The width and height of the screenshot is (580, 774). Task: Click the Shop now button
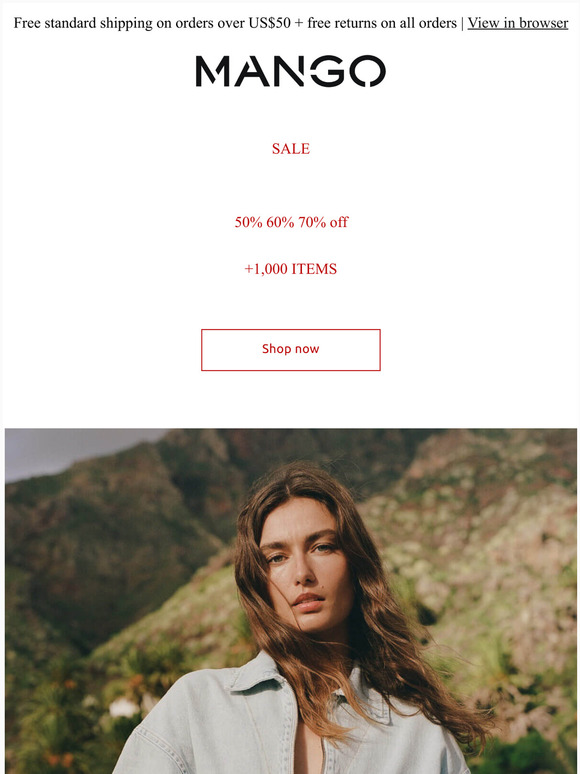[291, 349]
